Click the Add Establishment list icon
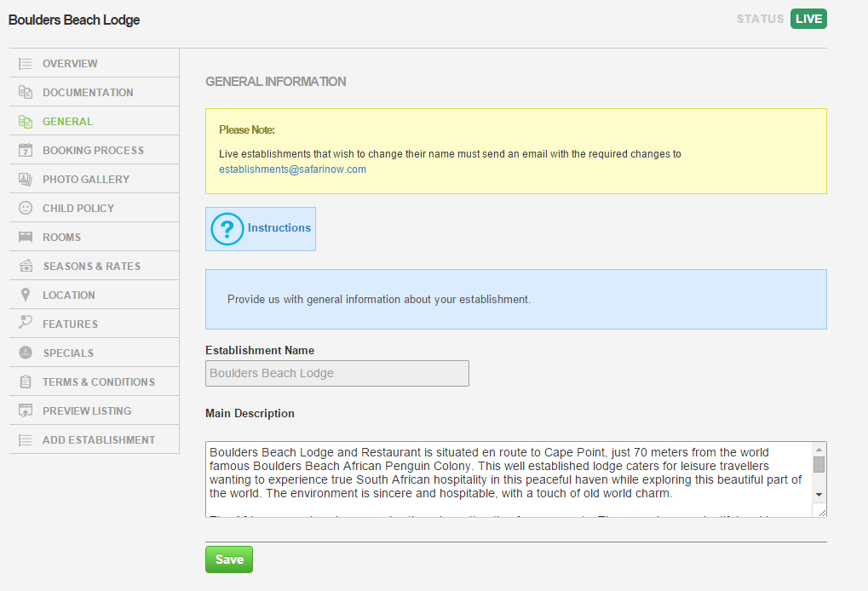868x591 pixels. tap(25, 440)
